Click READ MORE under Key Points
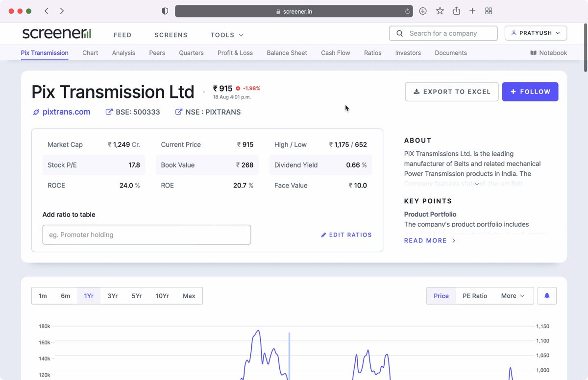The image size is (588, 380). point(430,240)
